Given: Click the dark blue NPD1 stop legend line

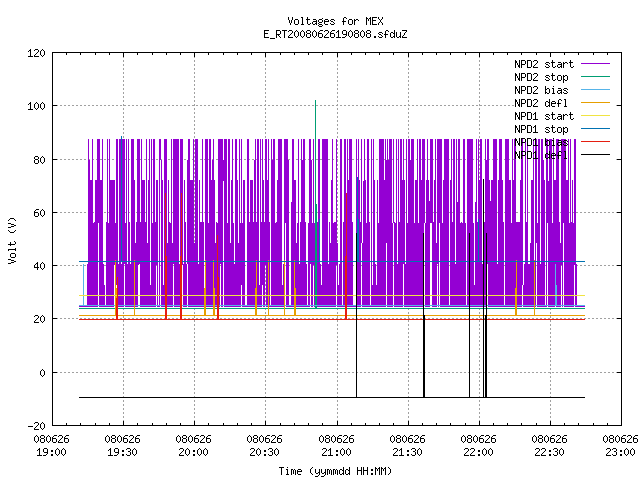Looking at the screenshot, I should pyautogui.click(x=596, y=129).
